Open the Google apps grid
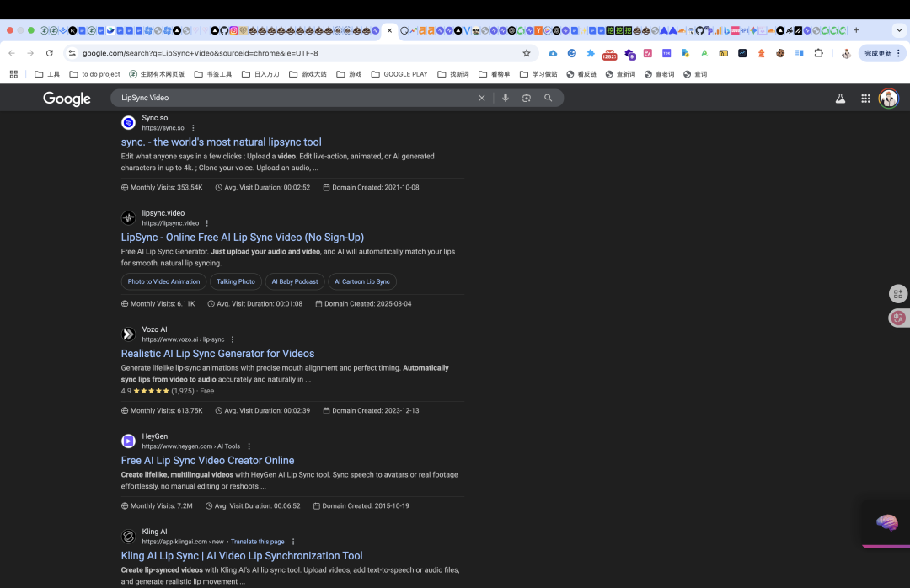The image size is (910, 588). click(865, 99)
